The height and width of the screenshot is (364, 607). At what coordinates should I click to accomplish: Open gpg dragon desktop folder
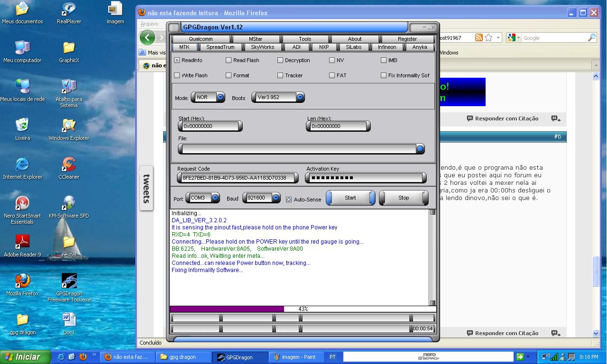click(22, 324)
